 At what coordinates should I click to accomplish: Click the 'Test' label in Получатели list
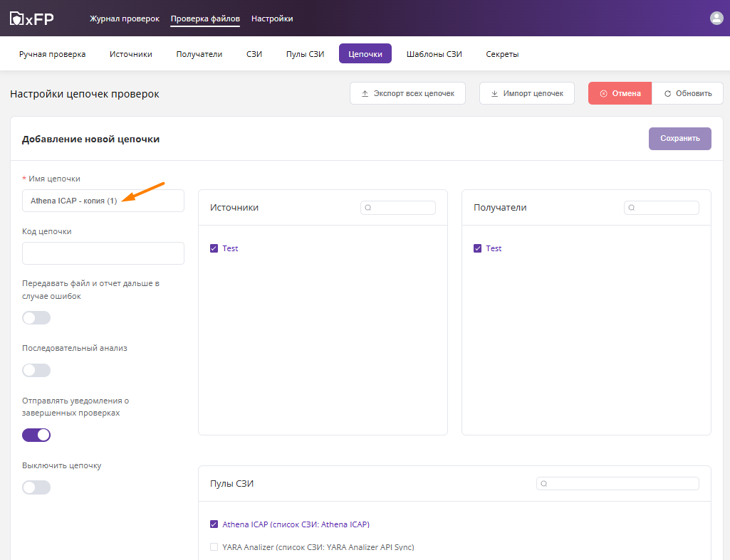coord(494,248)
